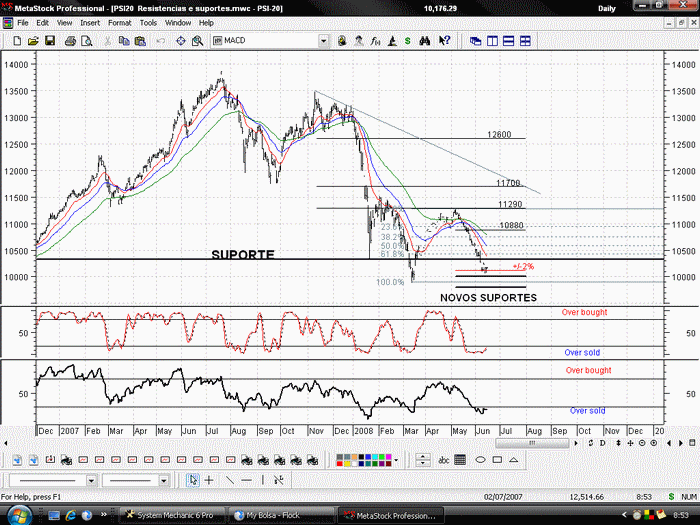Click the text abc drawing tool
Image resolution: width=700 pixels, height=525 pixels.
click(443, 460)
